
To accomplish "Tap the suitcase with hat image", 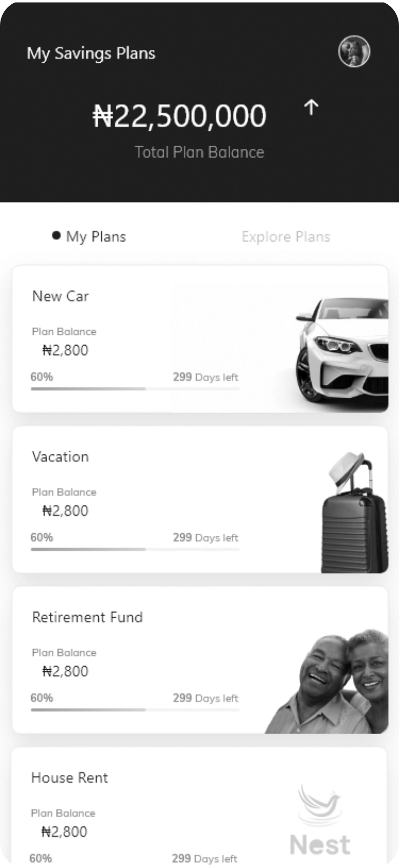I will pyautogui.click(x=354, y=514).
